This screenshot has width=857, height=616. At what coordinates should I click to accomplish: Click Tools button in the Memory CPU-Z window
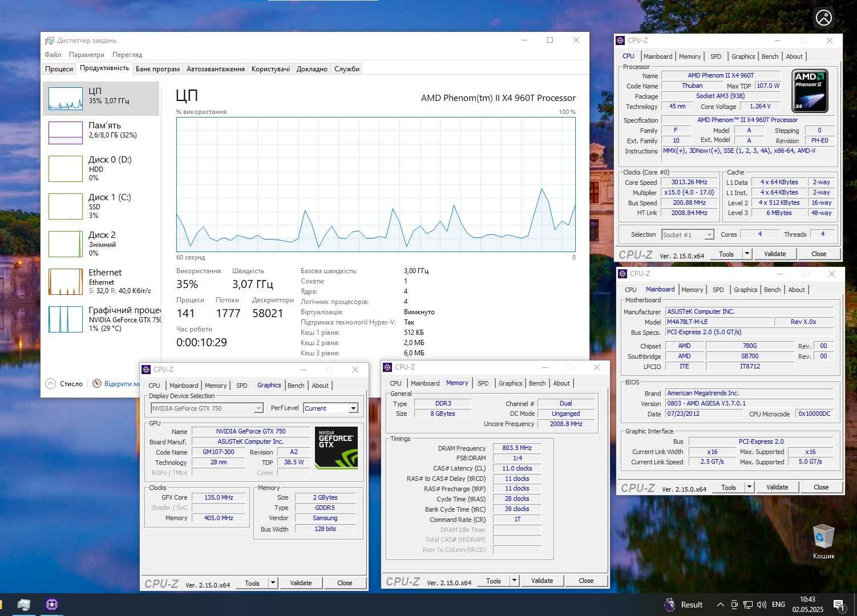pyautogui.click(x=494, y=581)
